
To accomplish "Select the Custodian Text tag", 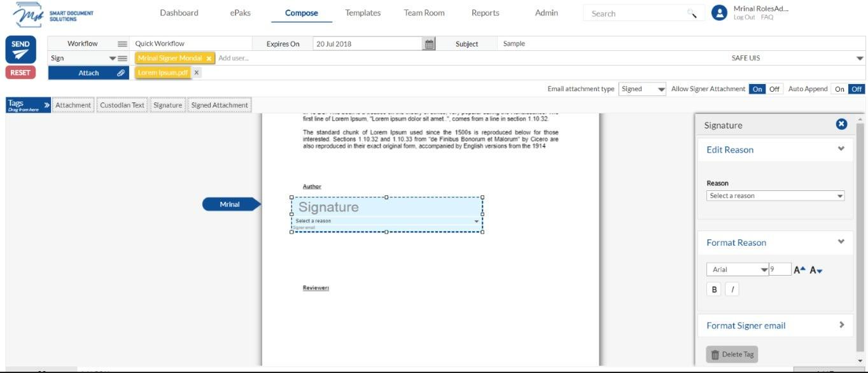I will 122,105.
